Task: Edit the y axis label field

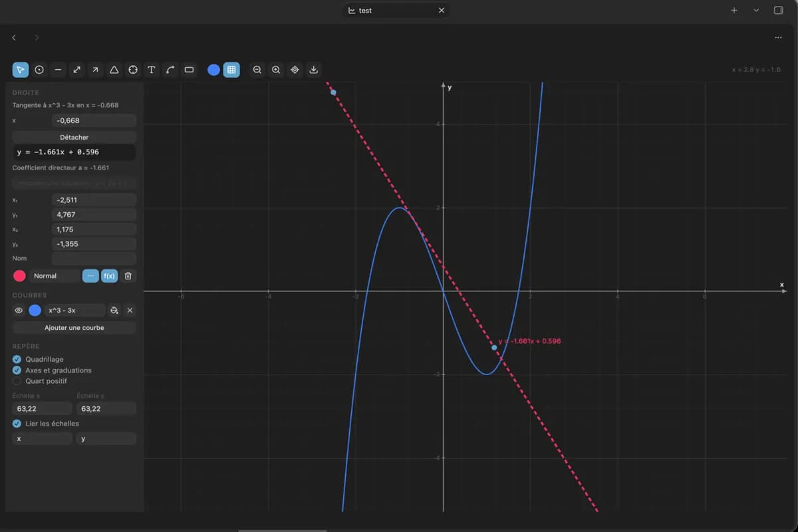Action: (106, 439)
